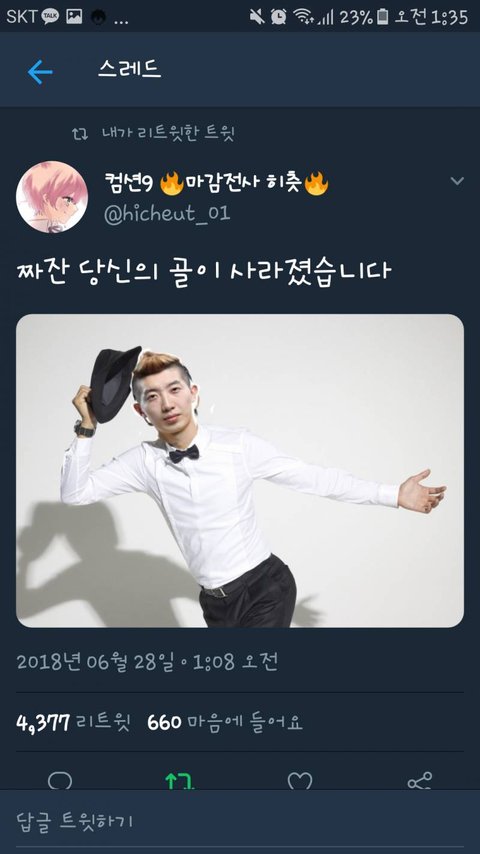The height and width of the screenshot is (854, 480).
Task: View the 660 마음에 들어요 list
Action: (x=224, y=723)
